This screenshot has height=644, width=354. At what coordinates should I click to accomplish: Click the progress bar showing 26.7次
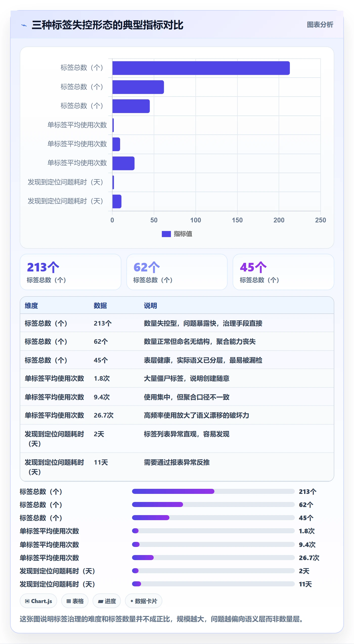[x=213, y=558]
